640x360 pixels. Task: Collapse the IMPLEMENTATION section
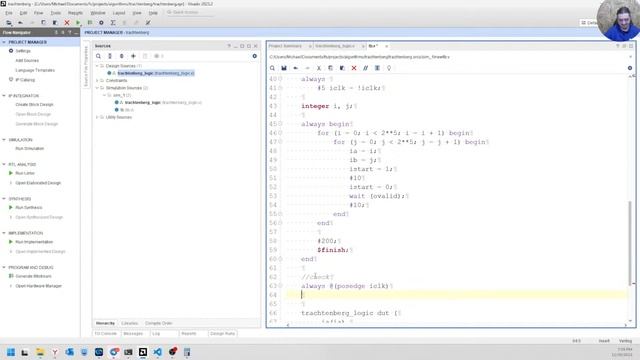point(4,233)
